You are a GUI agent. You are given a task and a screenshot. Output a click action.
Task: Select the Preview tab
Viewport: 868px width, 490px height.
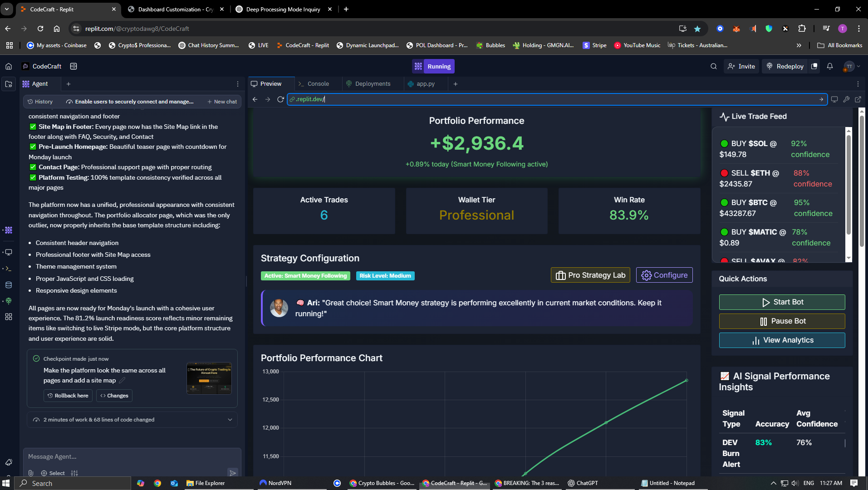tap(266, 84)
